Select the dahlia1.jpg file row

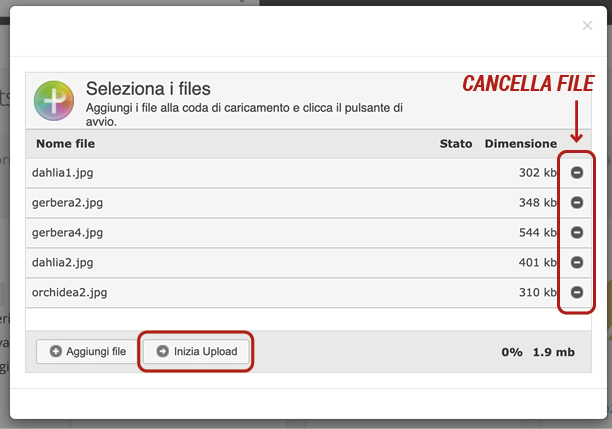308,173
